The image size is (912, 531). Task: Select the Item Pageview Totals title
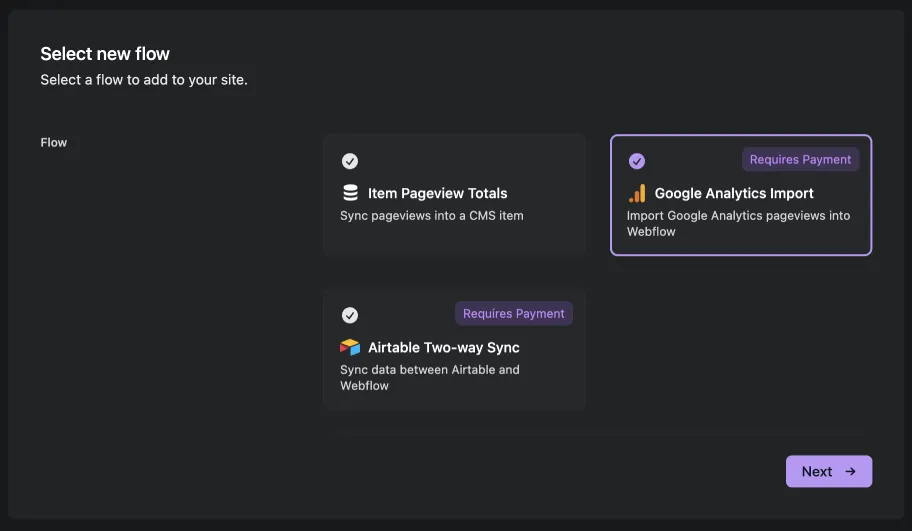pyautogui.click(x=437, y=193)
